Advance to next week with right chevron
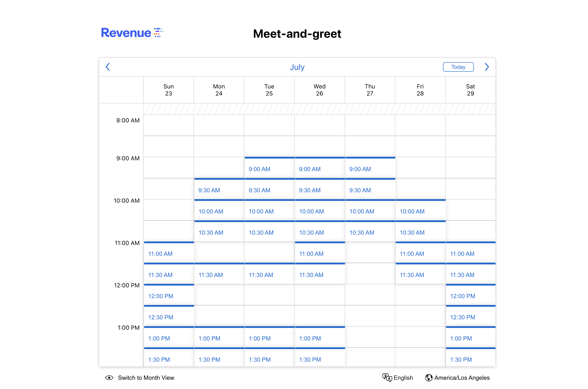This screenshot has width=588, height=389. pyautogui.click(x=486, y=67)
